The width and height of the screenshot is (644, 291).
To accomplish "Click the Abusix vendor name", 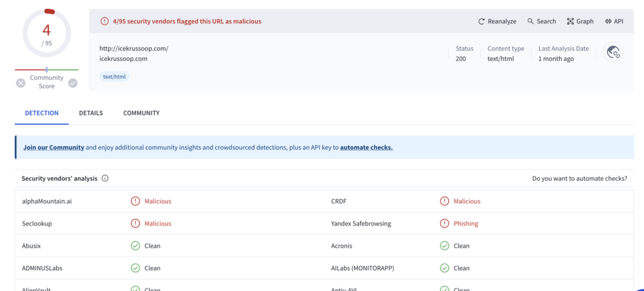I will click(31, 246).
